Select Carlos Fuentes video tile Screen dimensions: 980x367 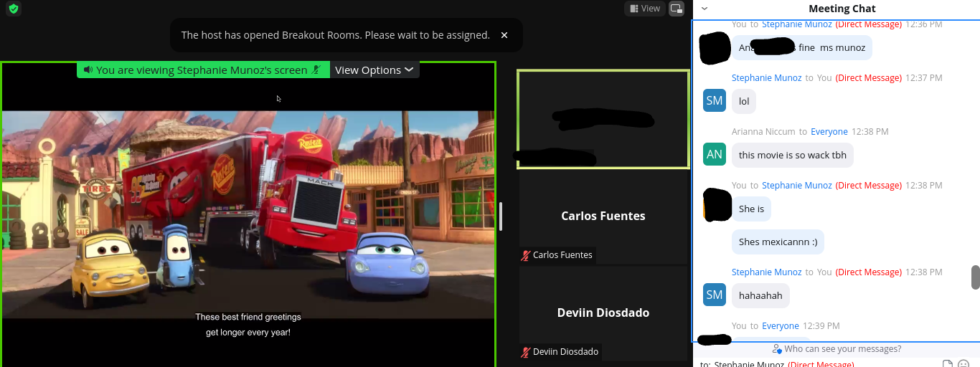[603, 217]
